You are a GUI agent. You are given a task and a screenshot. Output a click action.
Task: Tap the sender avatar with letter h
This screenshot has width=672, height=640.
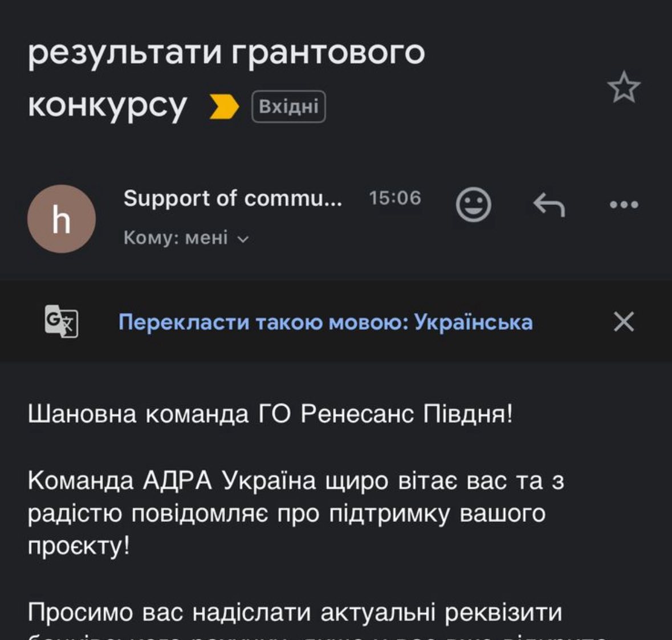[61, 218]
